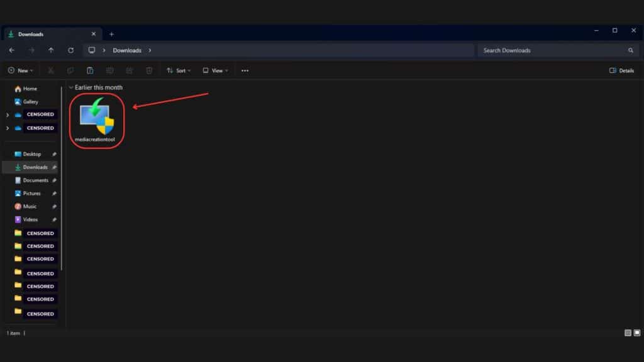Open the View dropdown

click(x=215, y=70)
